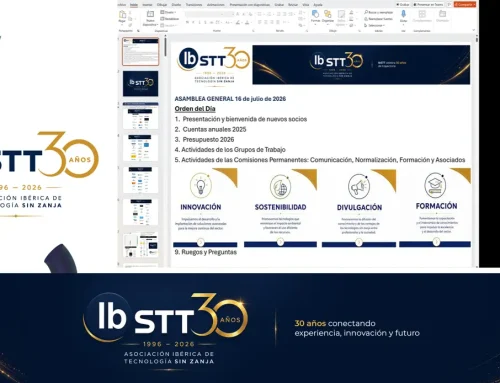
Task: Click the numbered list icon
Action: pyautogui.click(x=269, y=14)
